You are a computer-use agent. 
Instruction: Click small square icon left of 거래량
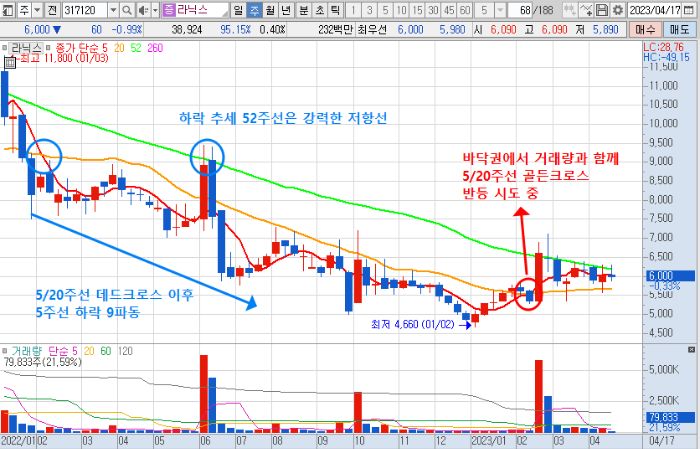[x=4, y=351]
